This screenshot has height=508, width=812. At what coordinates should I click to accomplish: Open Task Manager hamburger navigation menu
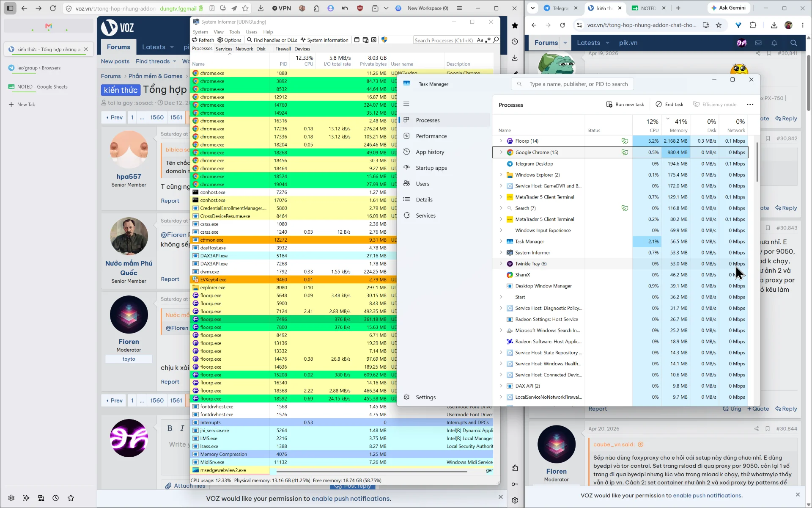click(406, 104)
